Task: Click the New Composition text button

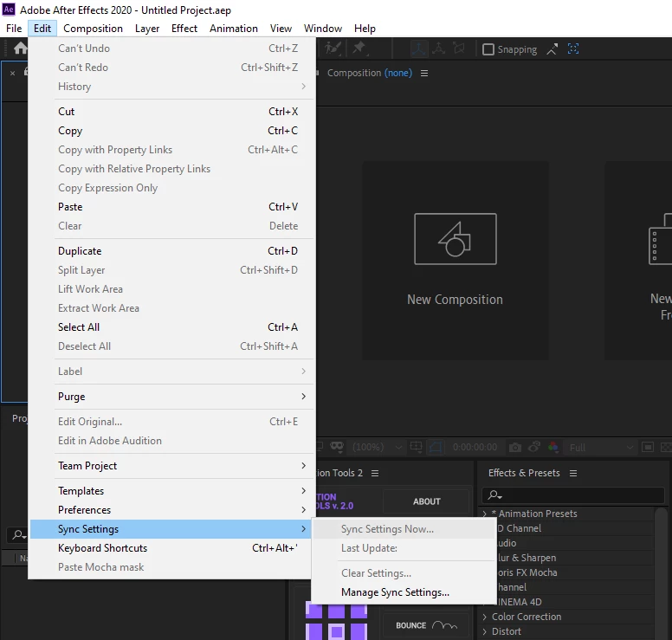Action: pos(456,299)
